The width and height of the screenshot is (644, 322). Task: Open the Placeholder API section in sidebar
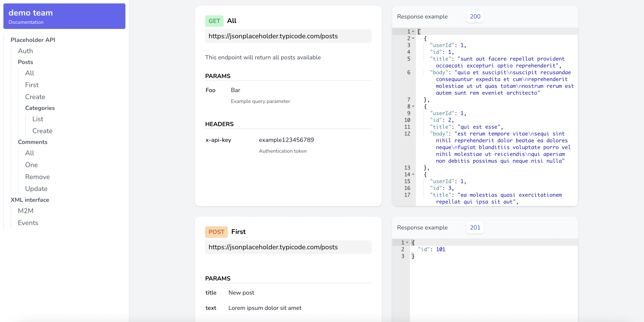pos(33,40)
